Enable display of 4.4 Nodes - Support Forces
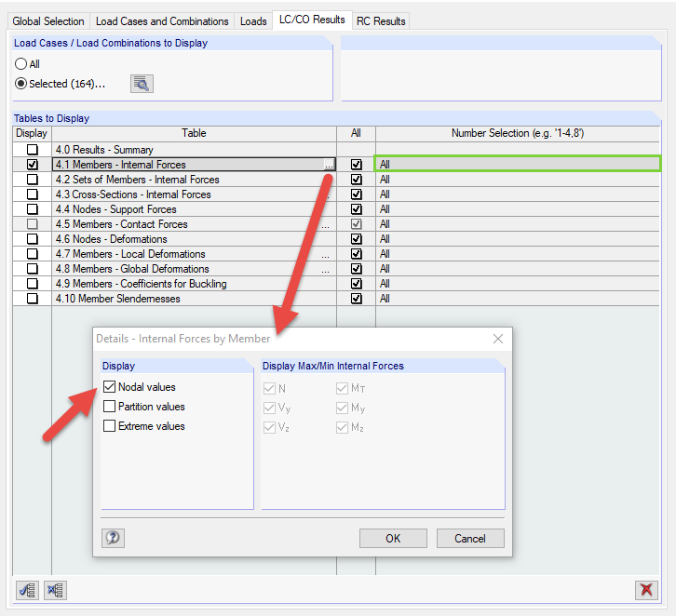Viewport: 676px width, 616px height. click(x=33, y=209)
